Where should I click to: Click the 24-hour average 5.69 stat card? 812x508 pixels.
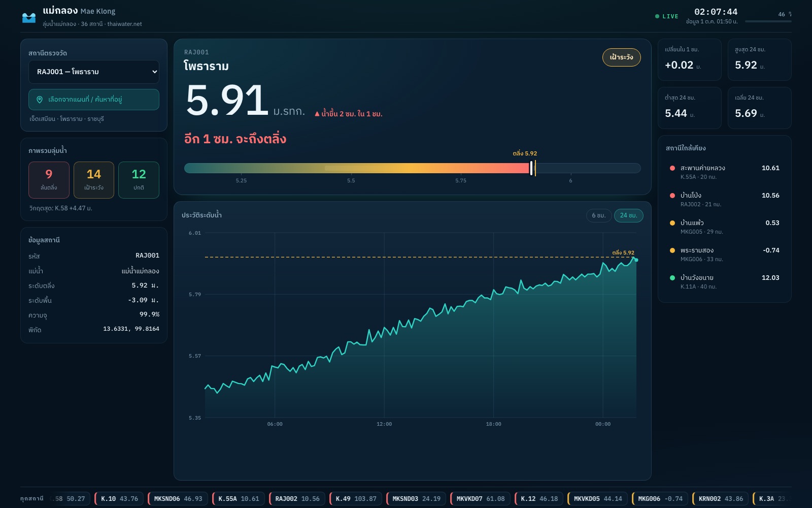(x=759, y=108)
